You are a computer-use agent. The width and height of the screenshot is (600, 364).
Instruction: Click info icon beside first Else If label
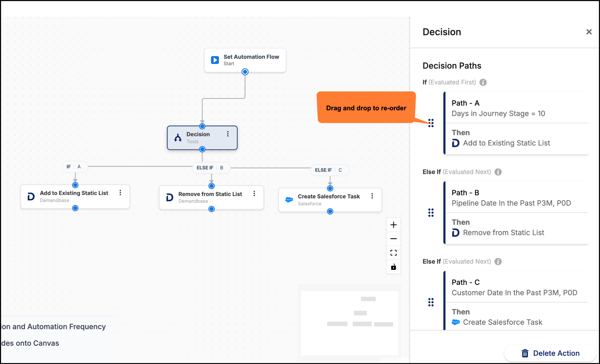click(x=498, y=172)
